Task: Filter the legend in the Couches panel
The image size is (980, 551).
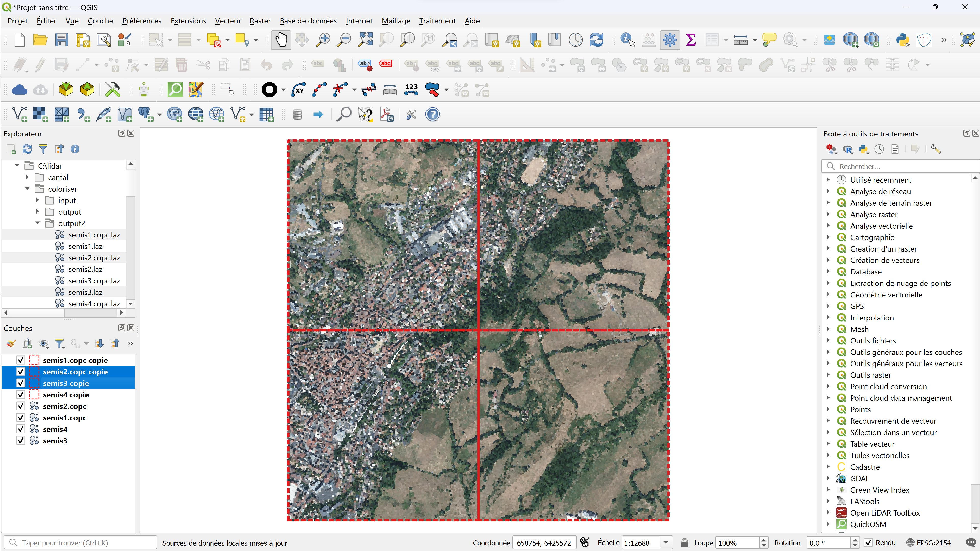Action: pyautogui.click(x=60, y=344)
